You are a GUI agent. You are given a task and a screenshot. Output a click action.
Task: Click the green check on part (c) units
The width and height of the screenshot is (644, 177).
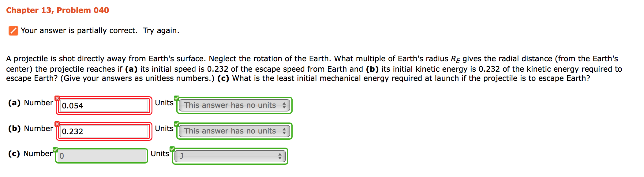[172, 149]
